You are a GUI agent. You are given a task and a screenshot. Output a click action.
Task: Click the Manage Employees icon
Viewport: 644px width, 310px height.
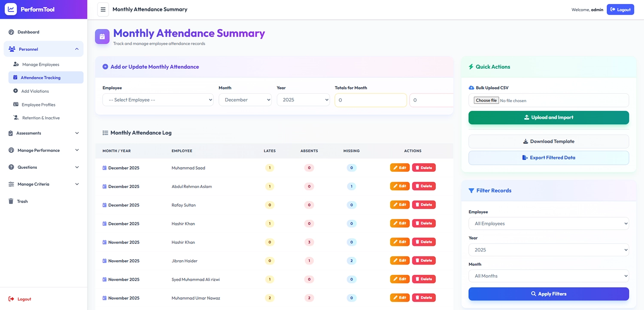coord(16,64)
